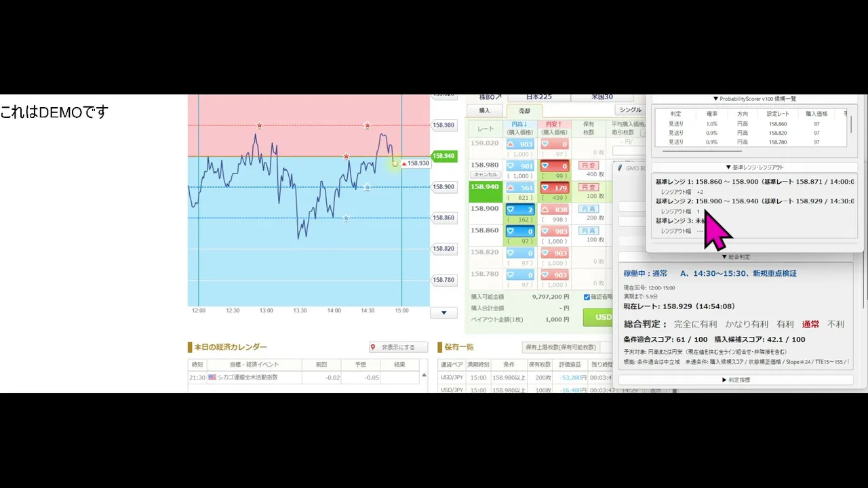Image resolution: width=868 pixels, height=488 pixels.
Task: Click the 保有上限枚数(保有可能枚数) button
Action: pos(561,347)
